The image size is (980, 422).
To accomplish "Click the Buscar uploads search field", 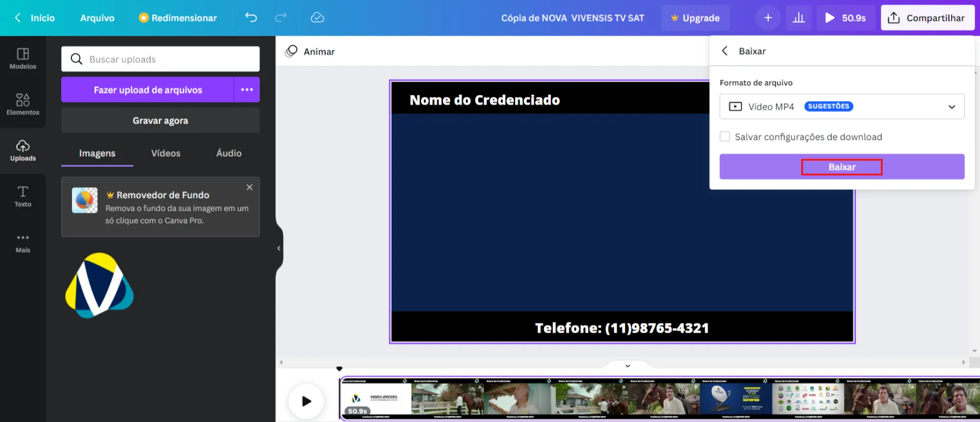I will tap(160, 59).
